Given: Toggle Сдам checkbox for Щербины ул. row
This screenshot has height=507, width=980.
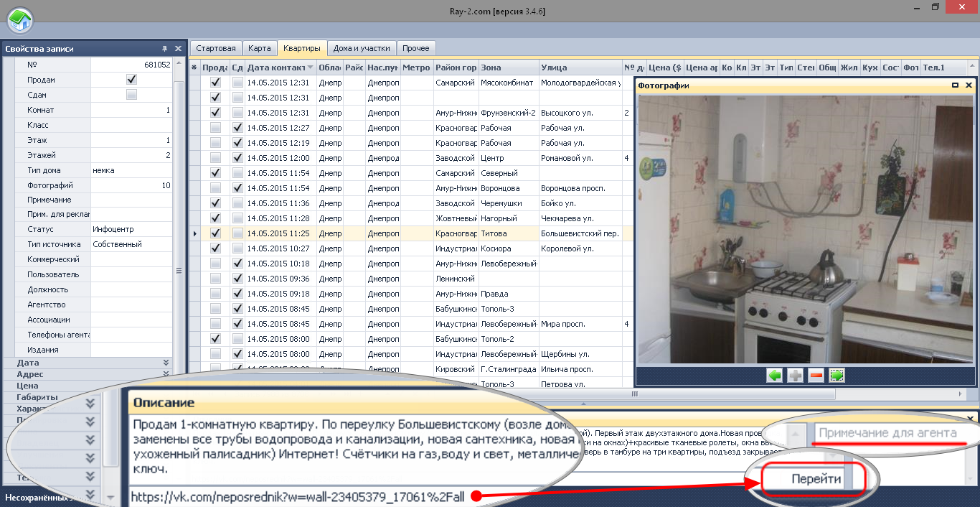Looking at the screenshot, I should (237, 354).
